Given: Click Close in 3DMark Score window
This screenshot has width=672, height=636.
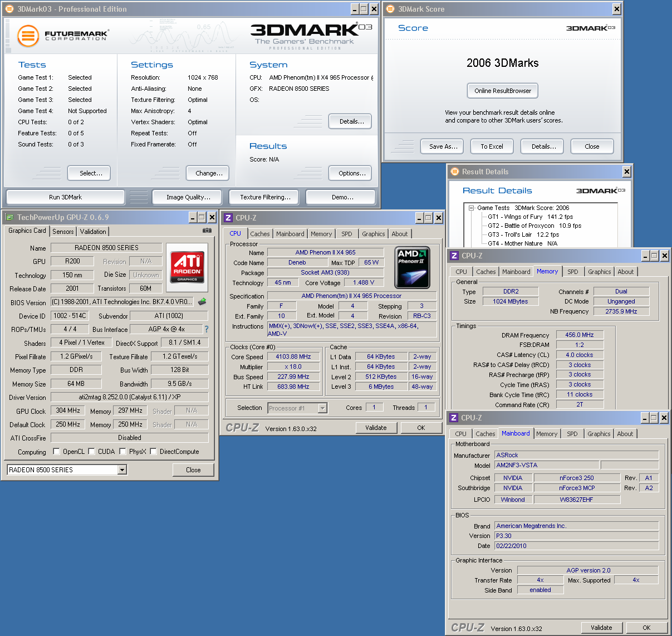Looking at the screenshot, I should click(592, 146).
